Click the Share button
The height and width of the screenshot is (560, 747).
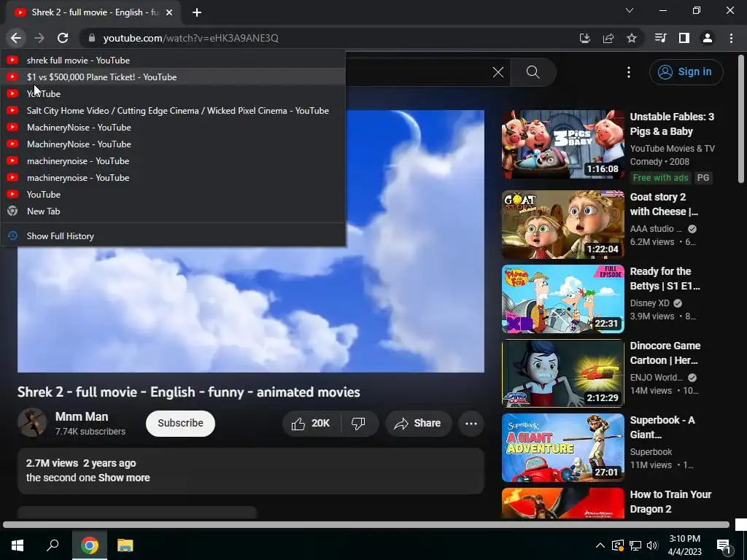click(x=418, y=424)
